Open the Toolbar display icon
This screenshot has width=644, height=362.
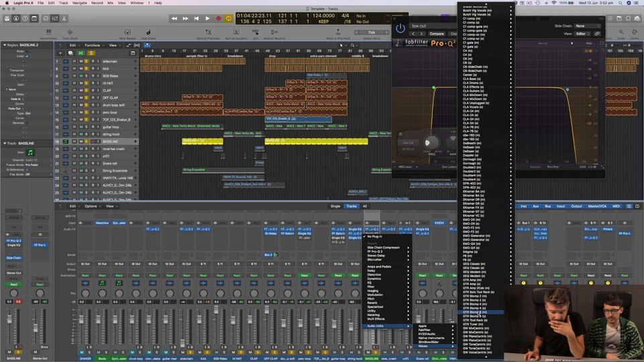pos(34,19)
